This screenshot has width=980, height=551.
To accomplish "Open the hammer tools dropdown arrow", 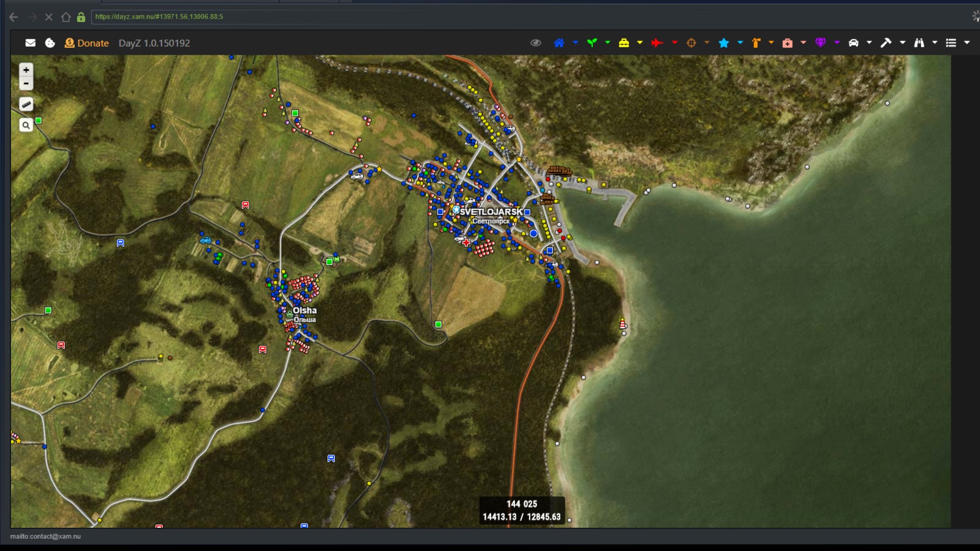I will tap(902, 43).
